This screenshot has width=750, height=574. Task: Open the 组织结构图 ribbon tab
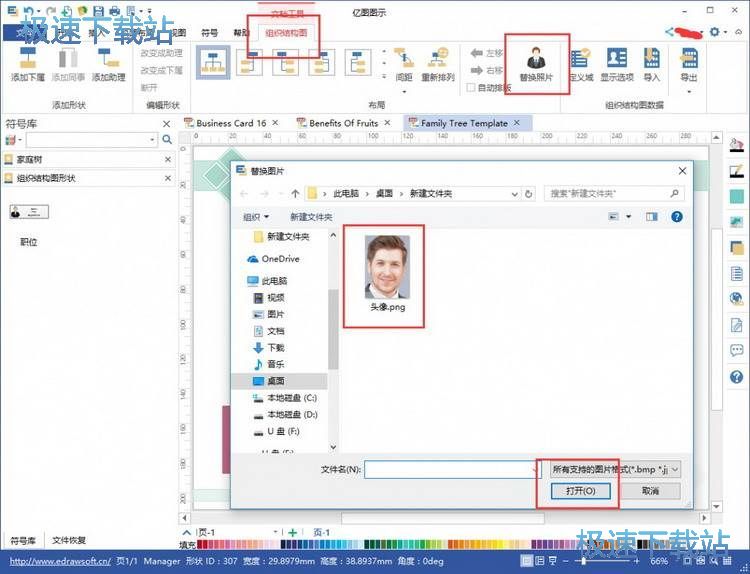click(x=286, y=33)
